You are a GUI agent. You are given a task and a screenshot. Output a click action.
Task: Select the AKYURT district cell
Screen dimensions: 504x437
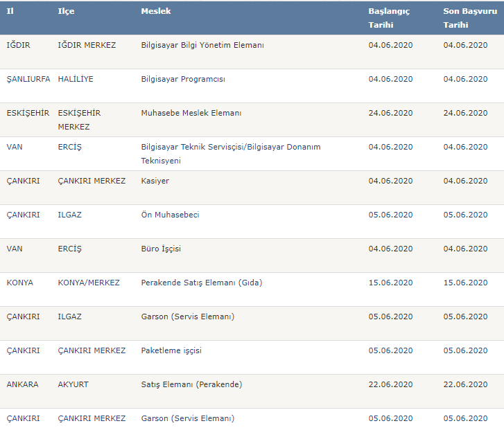[x=73, y=384]
